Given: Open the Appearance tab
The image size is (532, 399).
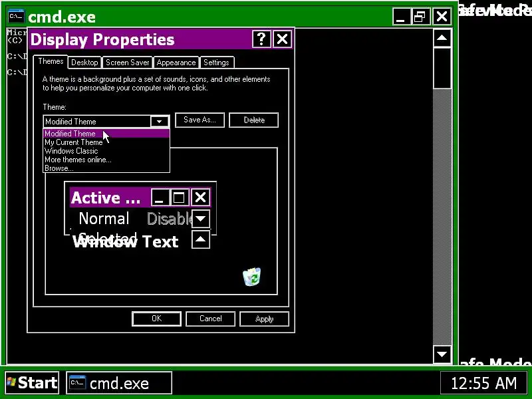Looking at the screenshot, I should click(x=176, y=63).
